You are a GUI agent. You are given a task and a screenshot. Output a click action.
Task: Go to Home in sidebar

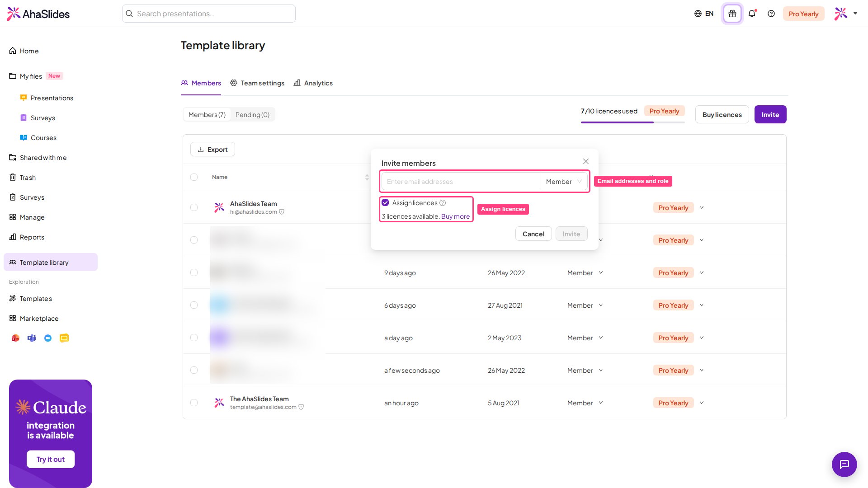point(24,51)
